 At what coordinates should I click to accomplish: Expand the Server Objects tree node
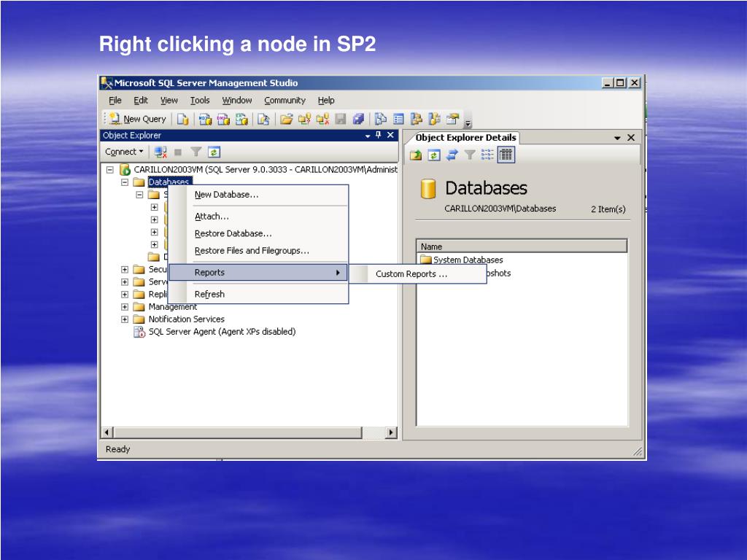click(x=124, y=282)
